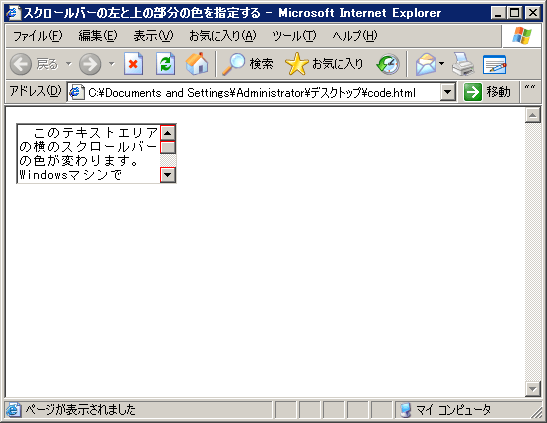
Task: Open the お気に入り(A) menu
Action: tap(223, 36)
